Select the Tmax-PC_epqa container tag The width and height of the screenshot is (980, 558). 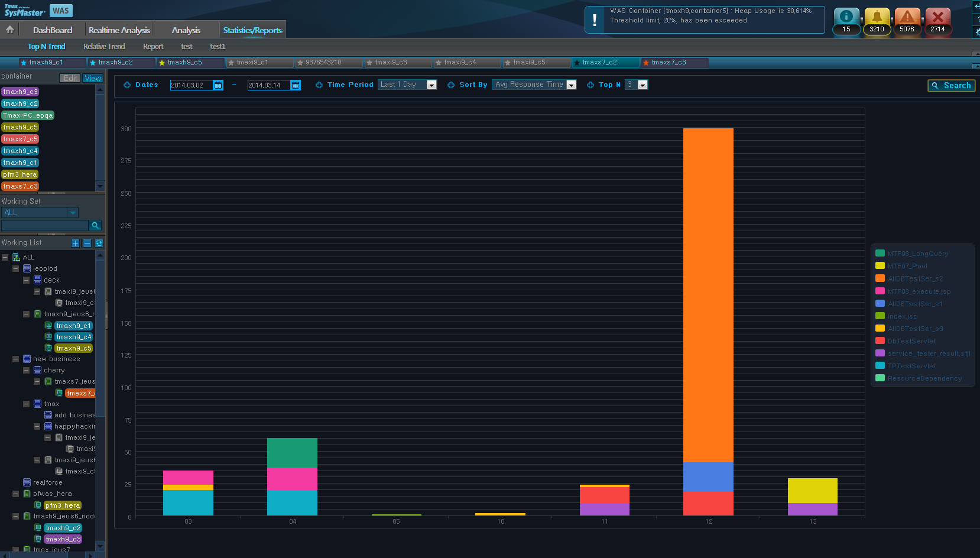28,115
